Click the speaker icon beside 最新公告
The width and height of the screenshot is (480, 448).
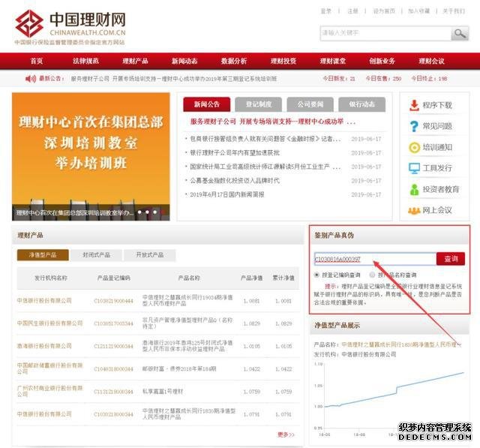pos(30,79)
